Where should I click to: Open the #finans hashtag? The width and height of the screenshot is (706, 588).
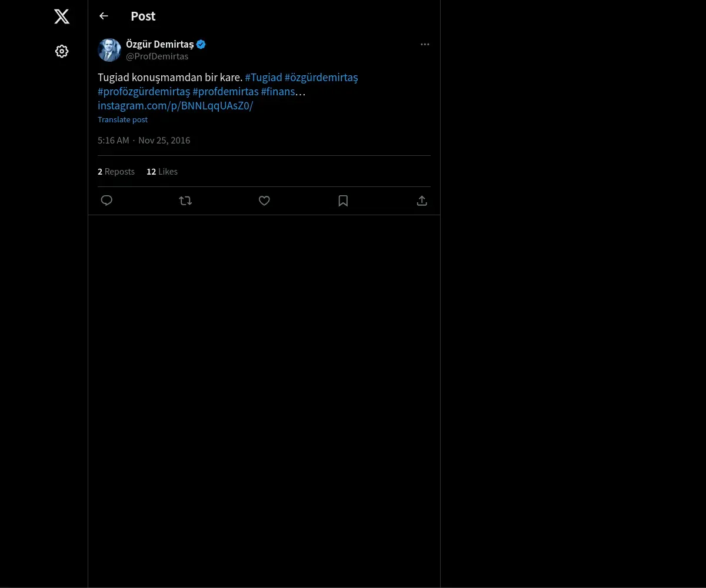pos(278,92)
